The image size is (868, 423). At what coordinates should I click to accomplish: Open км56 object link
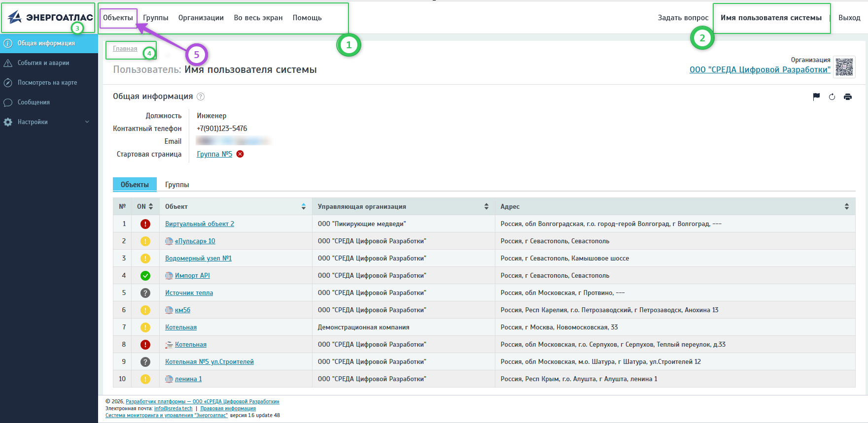click(x=182, y=310)
